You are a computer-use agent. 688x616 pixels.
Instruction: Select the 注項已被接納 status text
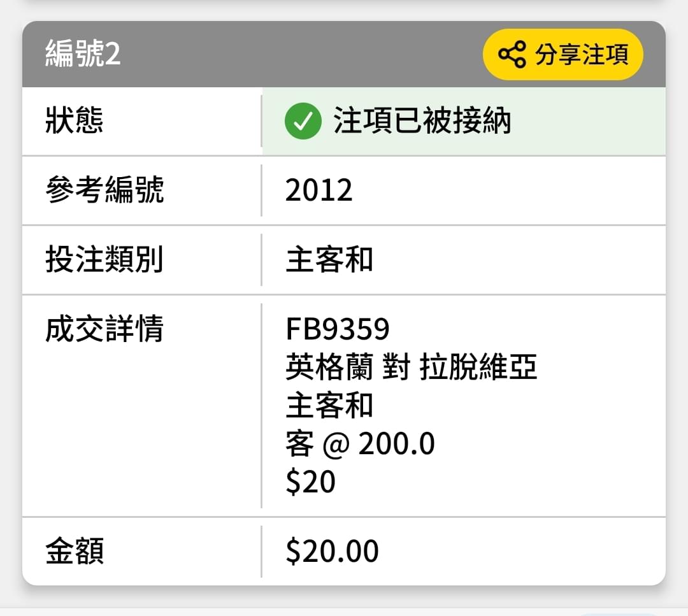pos(422,120)
